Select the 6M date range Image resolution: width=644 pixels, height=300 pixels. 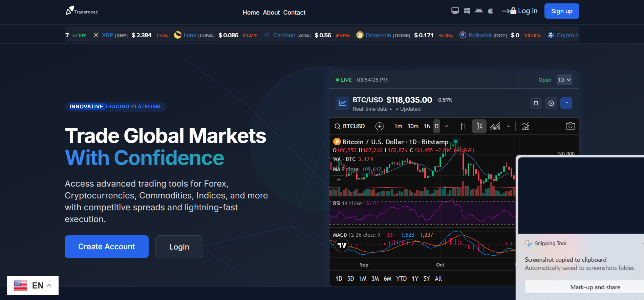[x=387, y=279]
